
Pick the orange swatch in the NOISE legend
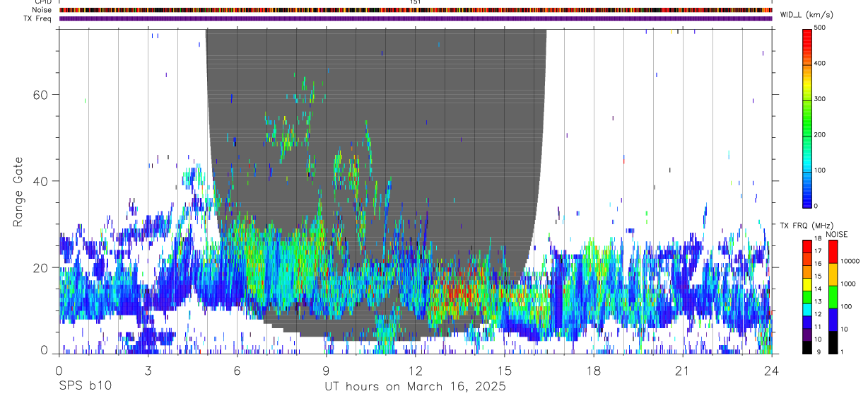point(833,274)
